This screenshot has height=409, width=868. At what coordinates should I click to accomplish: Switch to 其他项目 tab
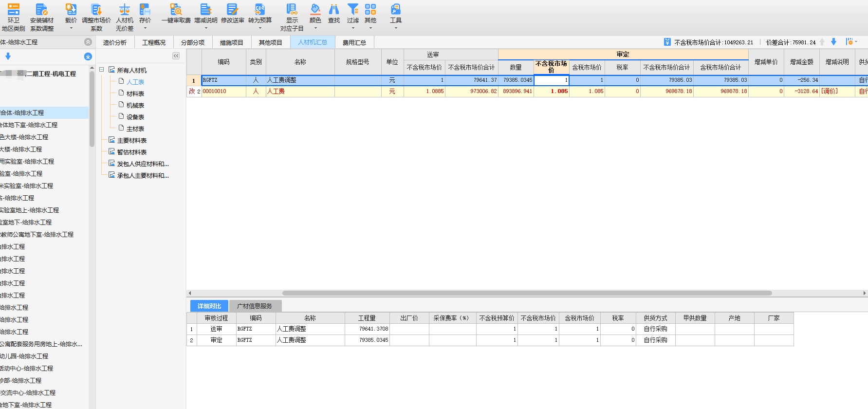coord(271,42)
